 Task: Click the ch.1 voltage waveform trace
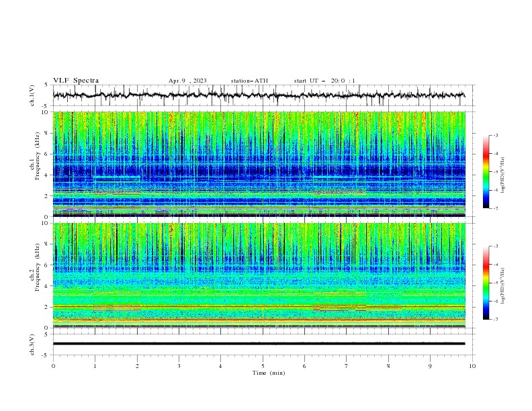point(259,95)
